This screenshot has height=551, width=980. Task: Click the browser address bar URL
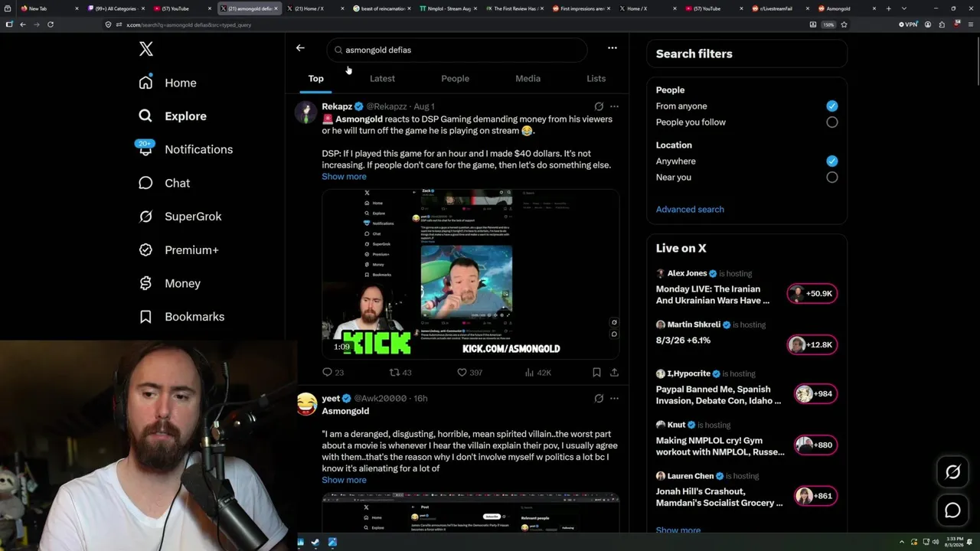tap(188, 24)
